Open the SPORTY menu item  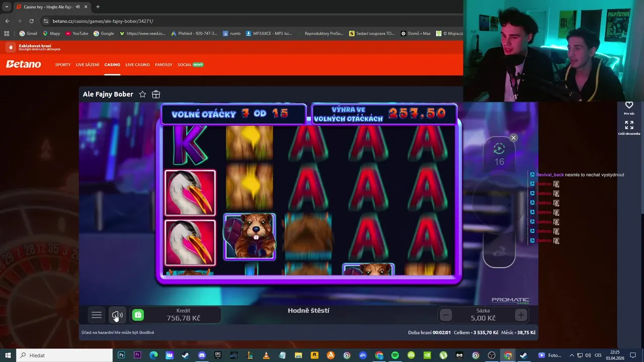point(63,65)
